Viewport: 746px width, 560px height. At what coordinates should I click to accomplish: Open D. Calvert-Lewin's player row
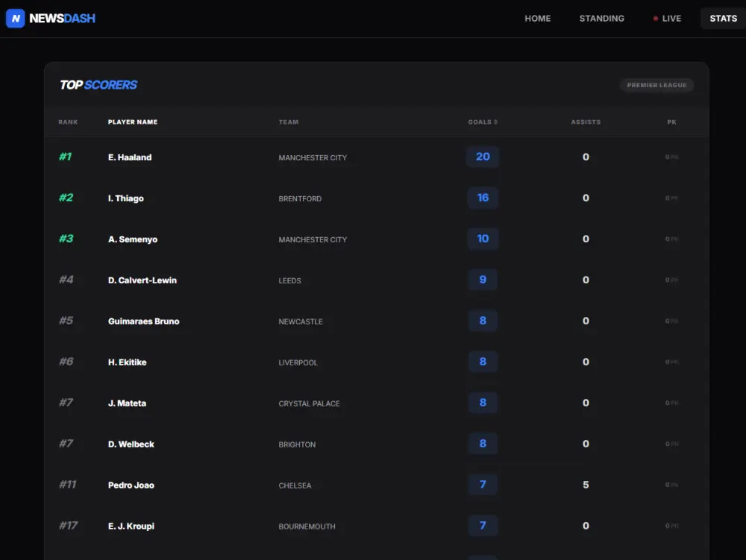(x=142, y=280)
